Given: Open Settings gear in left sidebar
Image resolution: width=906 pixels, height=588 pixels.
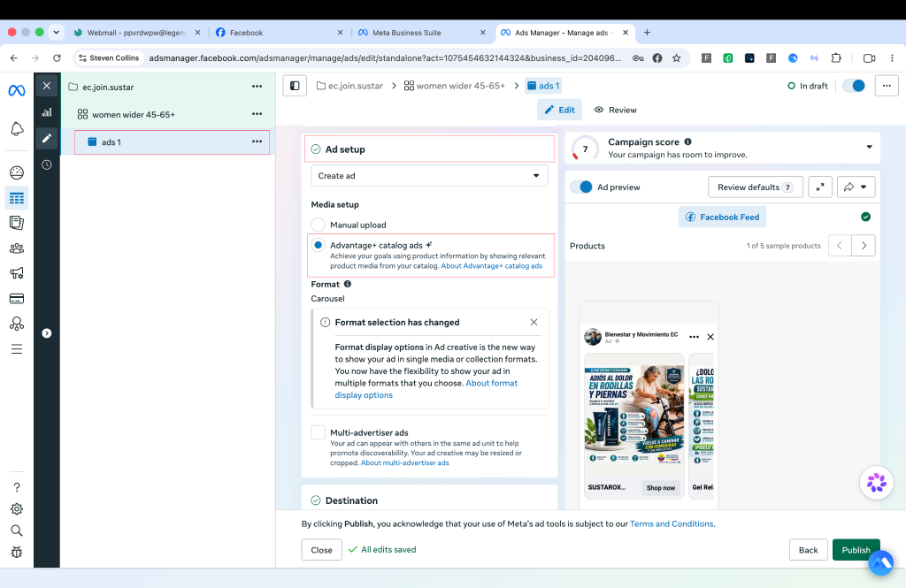Looking at the screenshot, I should (x=17, y=509).
